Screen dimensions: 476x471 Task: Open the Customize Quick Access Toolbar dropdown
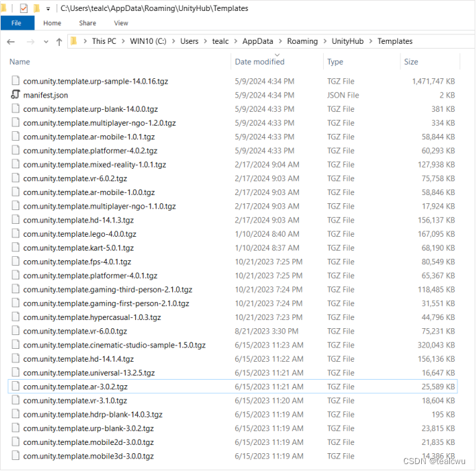point(48,9)
